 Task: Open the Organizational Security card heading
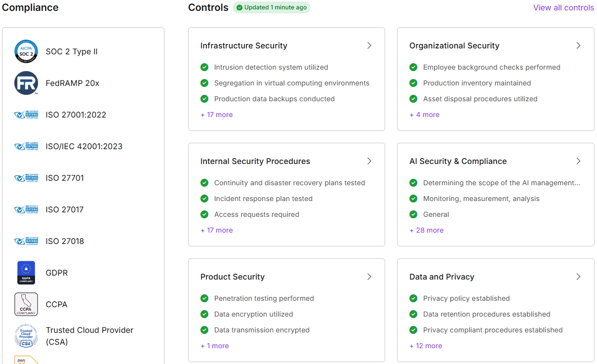(454, 45)
